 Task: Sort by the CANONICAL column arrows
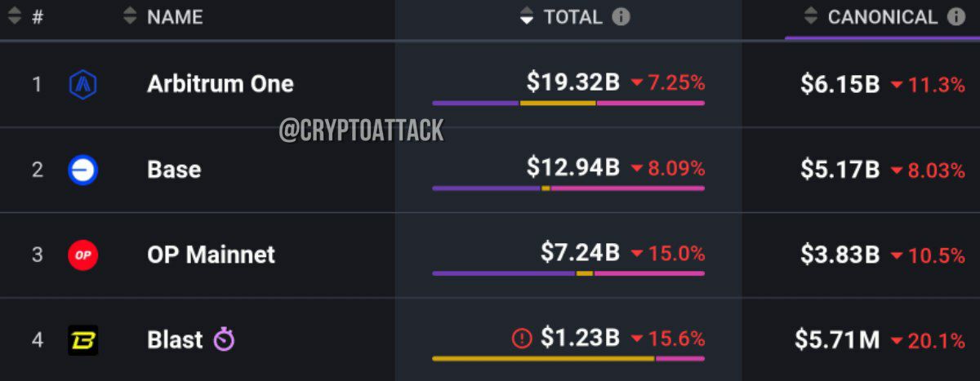[x=810, y=16]
